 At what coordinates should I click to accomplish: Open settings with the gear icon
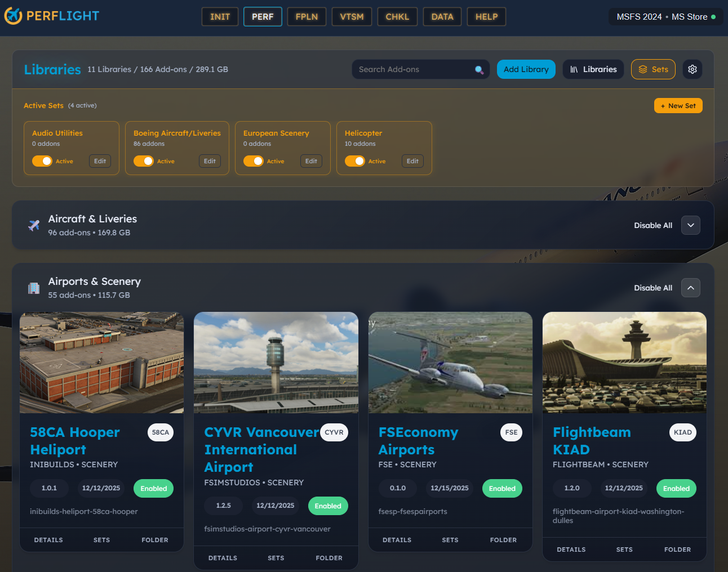(x=693, y=69)
